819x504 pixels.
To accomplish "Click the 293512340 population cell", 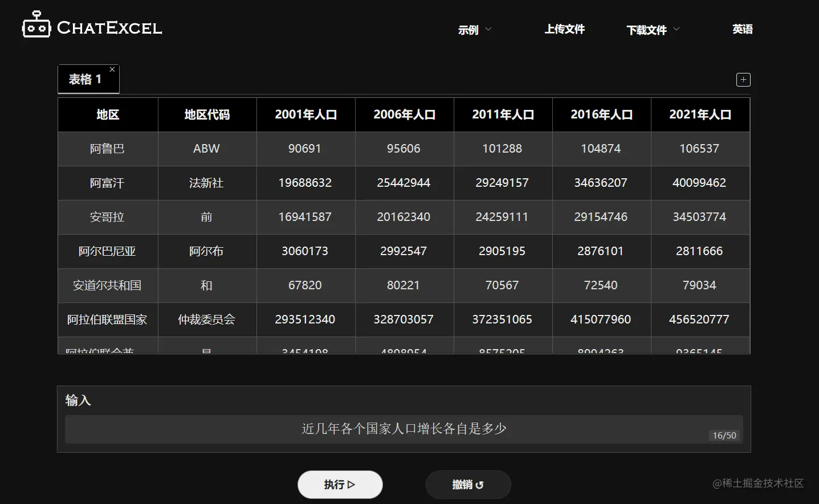I will tap(305, 319).
